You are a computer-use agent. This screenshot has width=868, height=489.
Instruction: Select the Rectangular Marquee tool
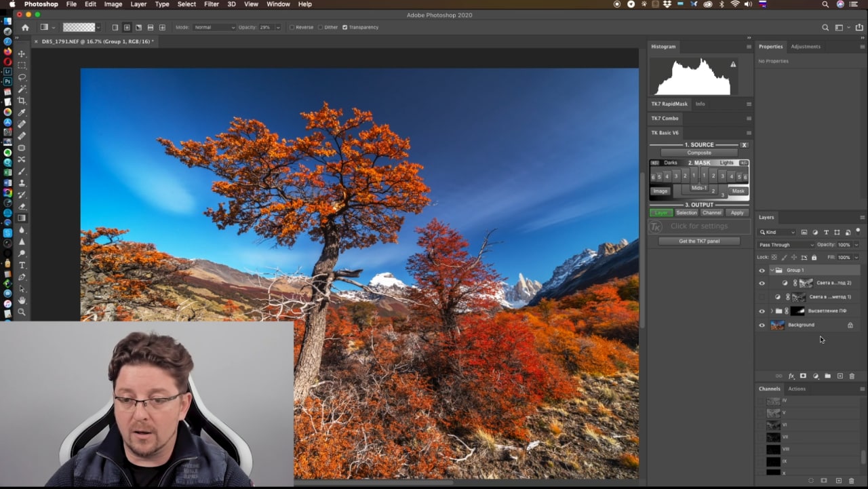(22, 65)
